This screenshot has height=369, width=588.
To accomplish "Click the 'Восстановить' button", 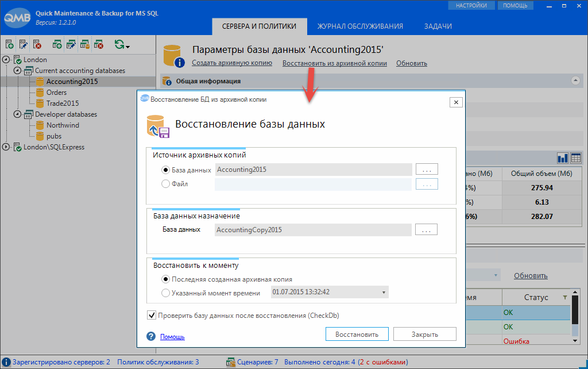I will (357, 334).
